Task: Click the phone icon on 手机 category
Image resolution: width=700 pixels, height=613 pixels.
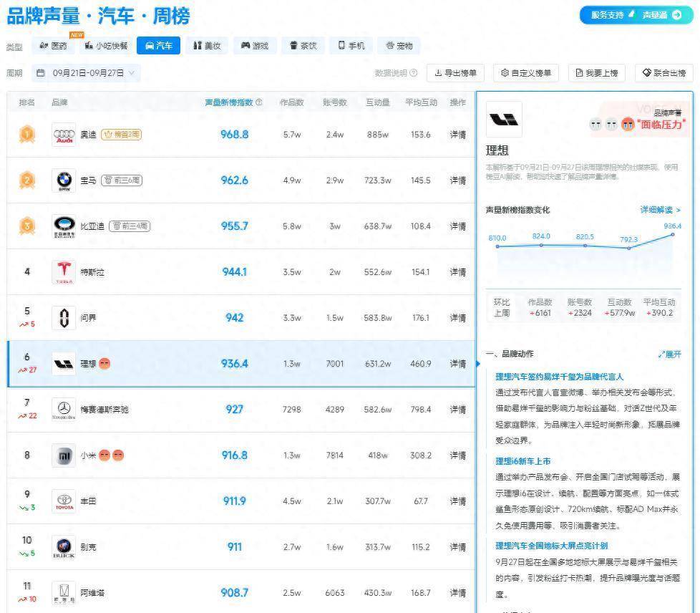Action: [340, 45]
